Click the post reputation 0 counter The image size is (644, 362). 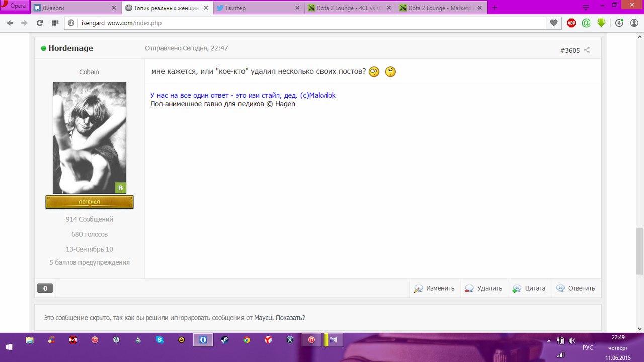[x=45, y=288]
